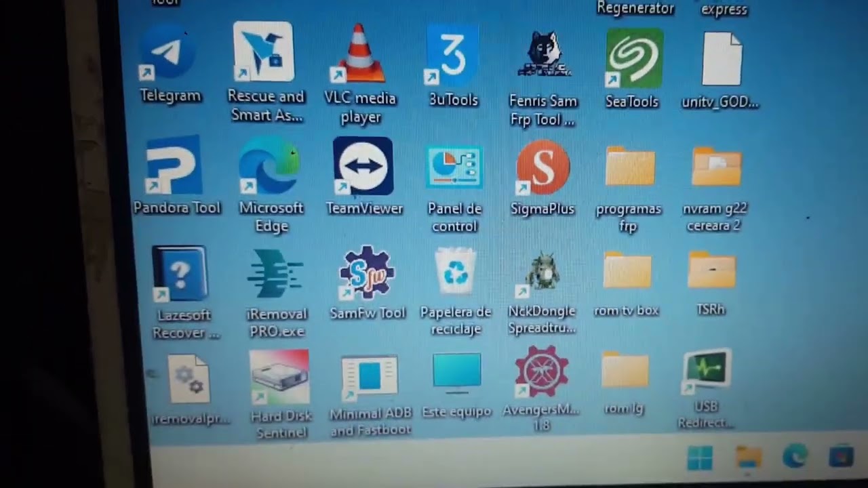Image resolution: width=868 pixels, height=488 pixels.
Task: Open the nvram g22 cereara 2 folder
Action: pos(717,167)
